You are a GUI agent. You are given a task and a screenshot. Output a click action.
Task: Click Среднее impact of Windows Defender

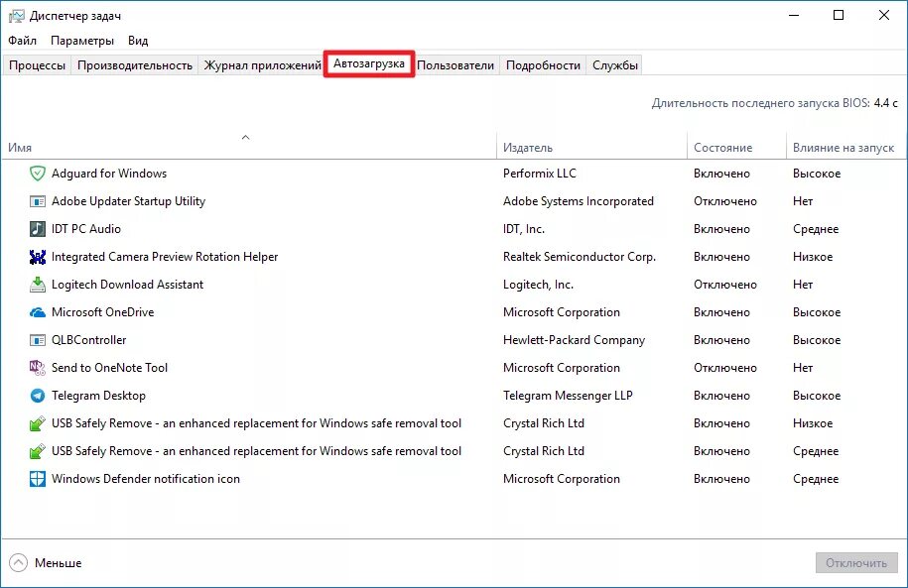point(816,479)
